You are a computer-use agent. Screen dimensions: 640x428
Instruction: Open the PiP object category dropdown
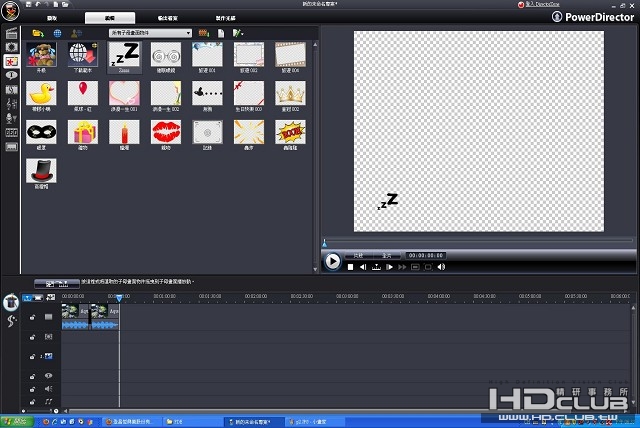click(150, 33)
